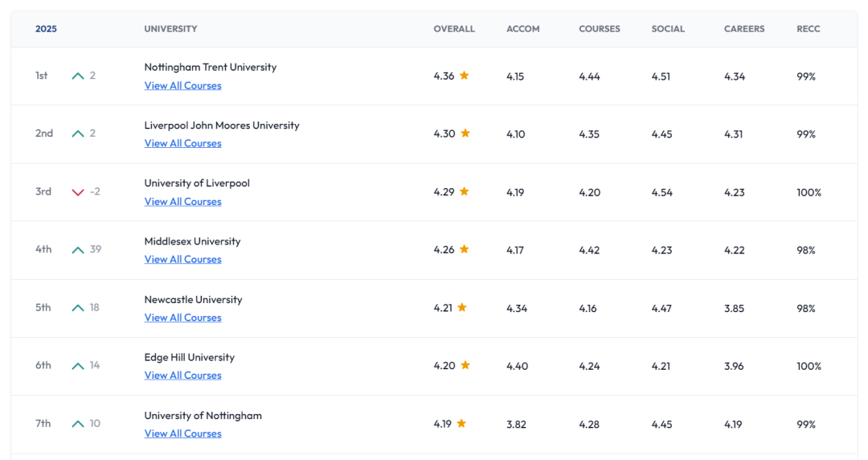Click the 1st rank label
This screenshot has height=460, width=868.
tap(42, 76)
